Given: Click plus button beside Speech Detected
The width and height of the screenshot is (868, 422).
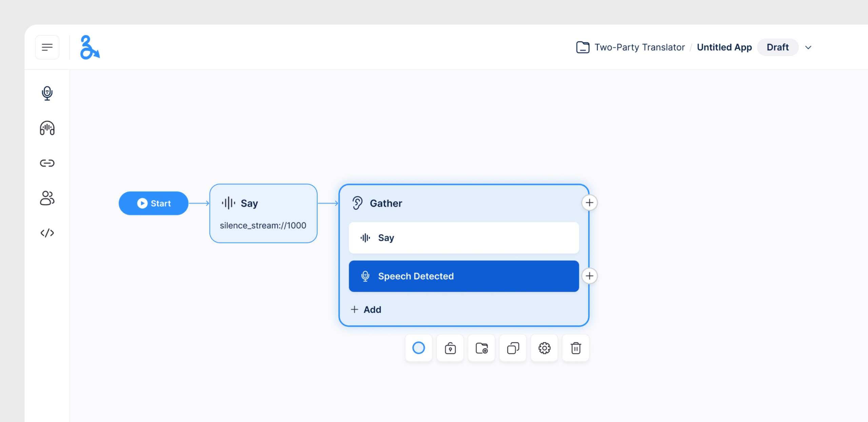Looking at the screenshot, I should 589,276.
